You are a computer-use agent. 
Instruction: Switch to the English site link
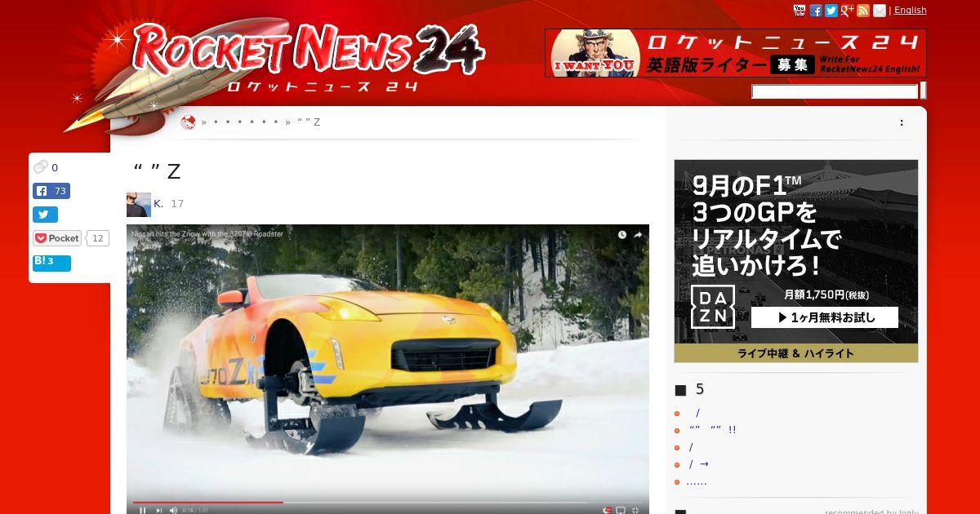point(911,10)
